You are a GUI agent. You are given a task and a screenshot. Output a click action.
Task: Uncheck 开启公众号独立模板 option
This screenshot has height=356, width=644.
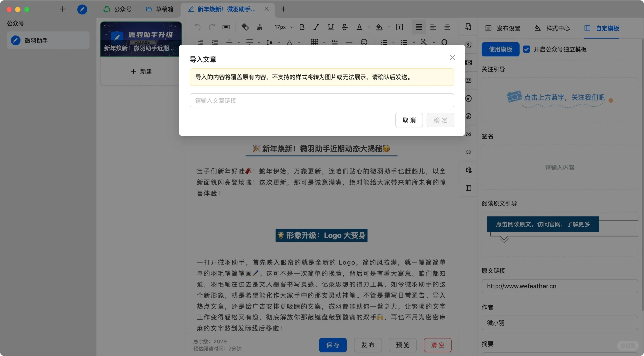coord(527,49)
